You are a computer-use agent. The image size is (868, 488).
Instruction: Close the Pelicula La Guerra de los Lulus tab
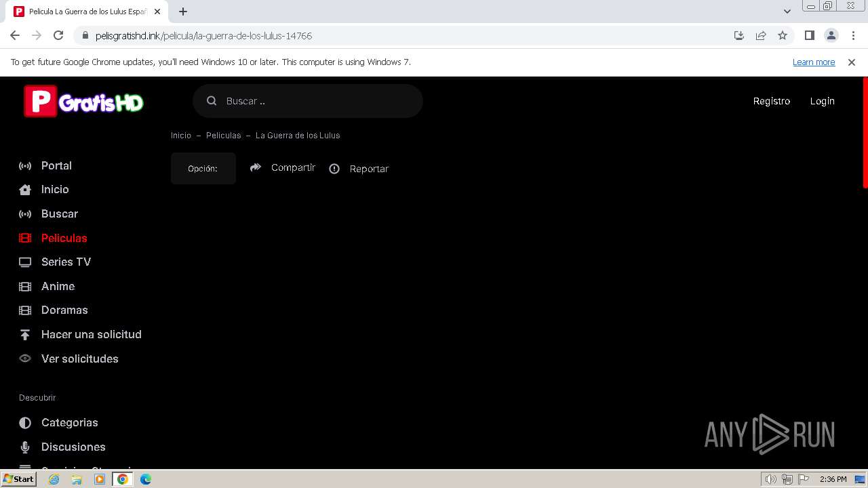tap(157, 12)
